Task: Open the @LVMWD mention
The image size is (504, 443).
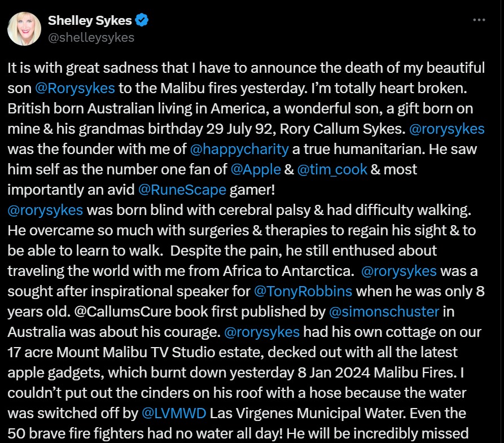Action: pos(174,413)
